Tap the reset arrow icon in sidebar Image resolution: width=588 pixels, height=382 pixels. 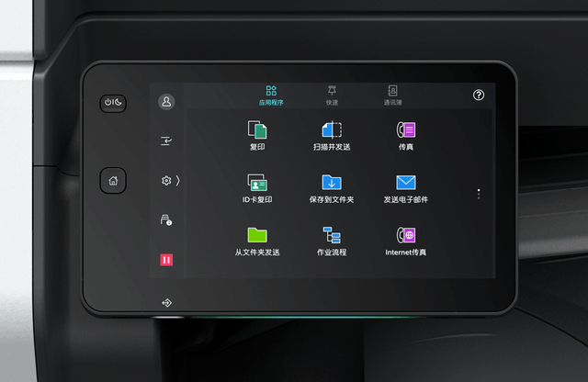166,140
